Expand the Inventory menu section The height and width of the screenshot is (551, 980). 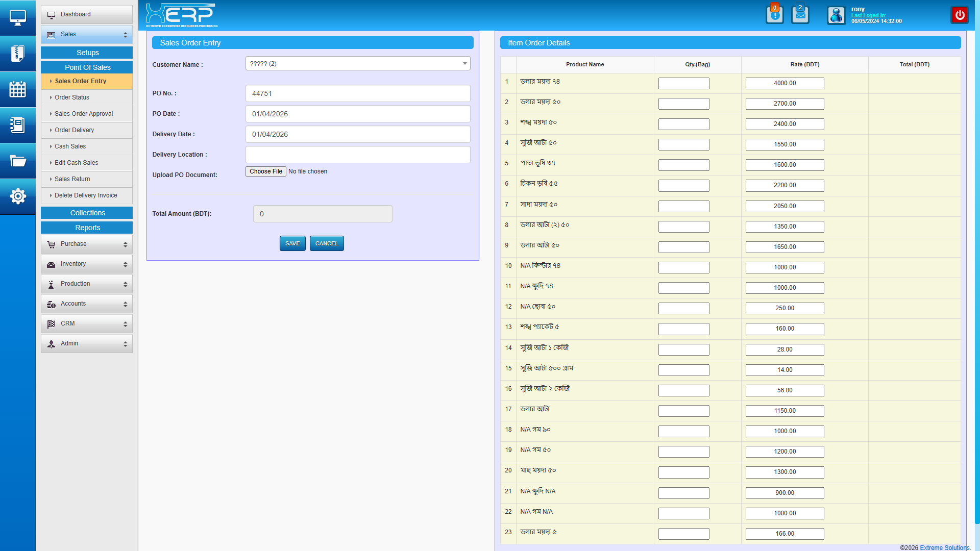coord(87,264)
